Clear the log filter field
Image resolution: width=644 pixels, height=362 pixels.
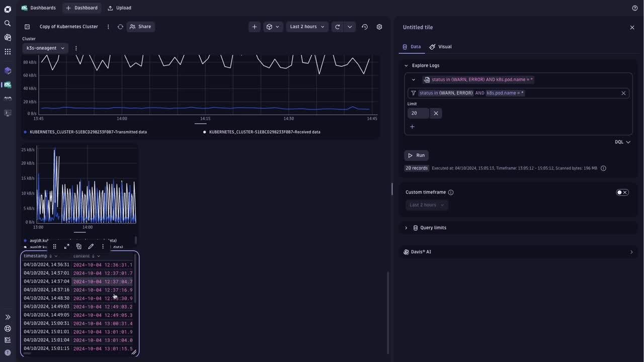623,93
